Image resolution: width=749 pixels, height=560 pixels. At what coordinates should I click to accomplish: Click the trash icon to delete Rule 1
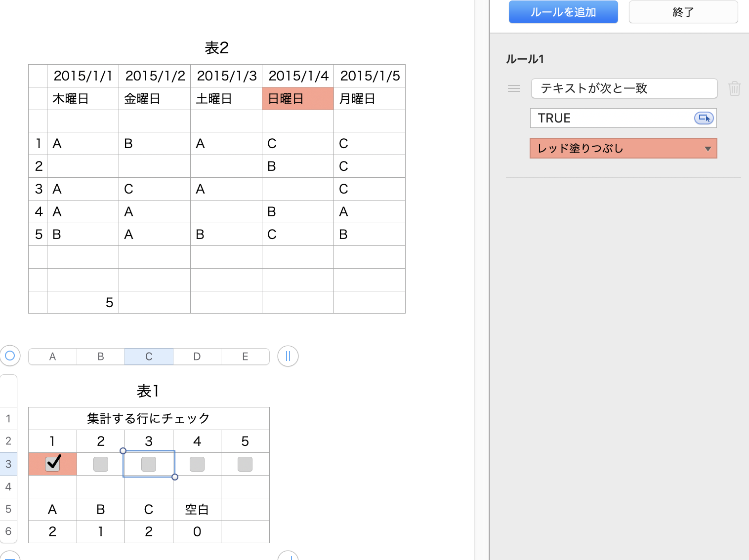734,88
